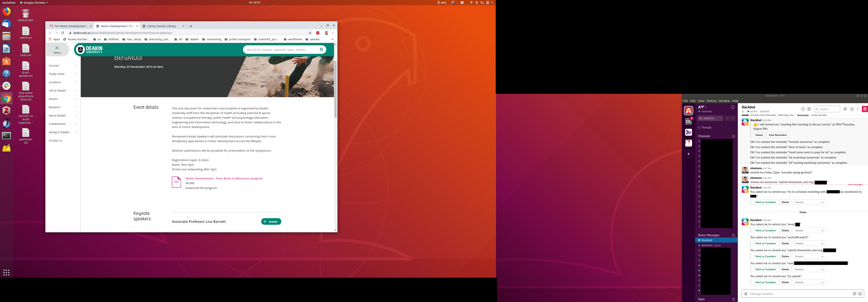Screen dimensions: 868x302
Task: Open Slack conversation settings gear
Action: [x=809, y=109]
